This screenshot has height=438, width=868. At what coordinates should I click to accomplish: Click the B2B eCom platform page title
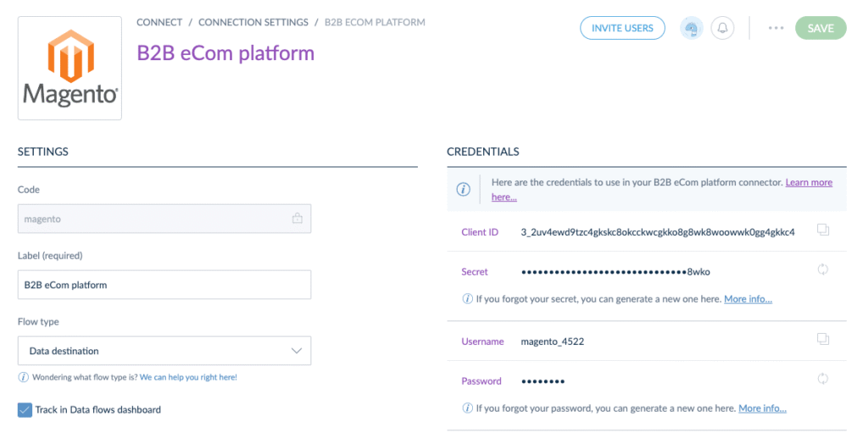pyautogui.click(x=225, y=53)
